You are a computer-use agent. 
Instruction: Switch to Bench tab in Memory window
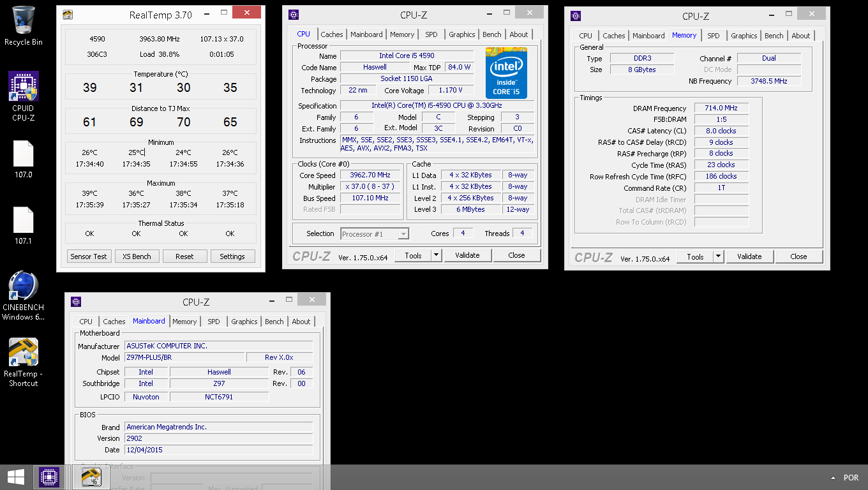pyautogui.click(x=774, y=36)
